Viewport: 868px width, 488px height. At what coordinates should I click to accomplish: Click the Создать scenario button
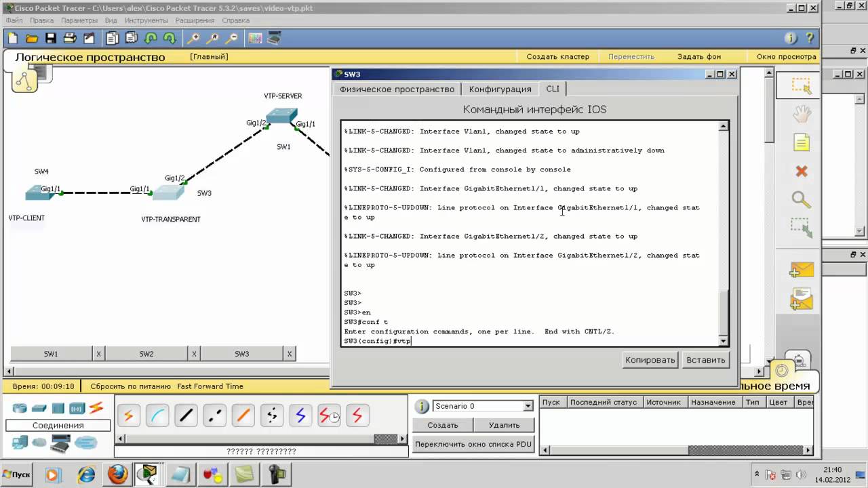(x=443, y=425)
